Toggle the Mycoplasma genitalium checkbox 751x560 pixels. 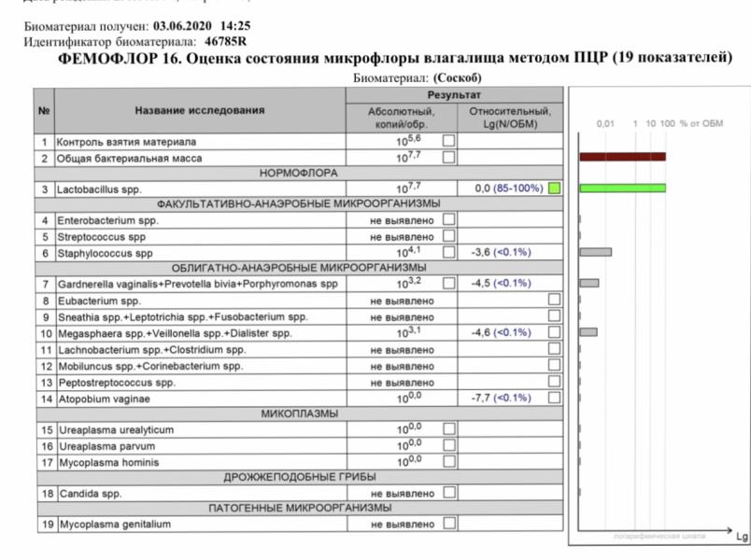[449, 523]
